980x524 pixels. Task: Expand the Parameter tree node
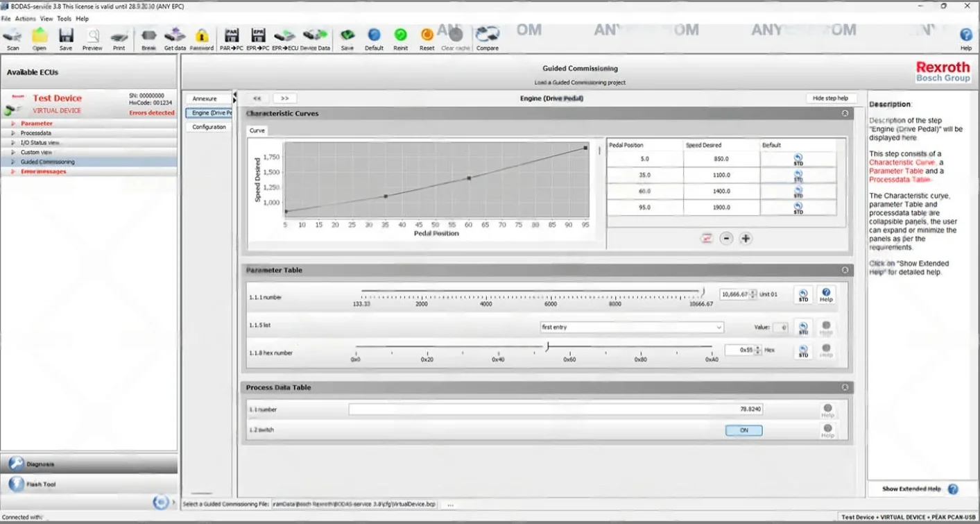click(x=12, y=124)
